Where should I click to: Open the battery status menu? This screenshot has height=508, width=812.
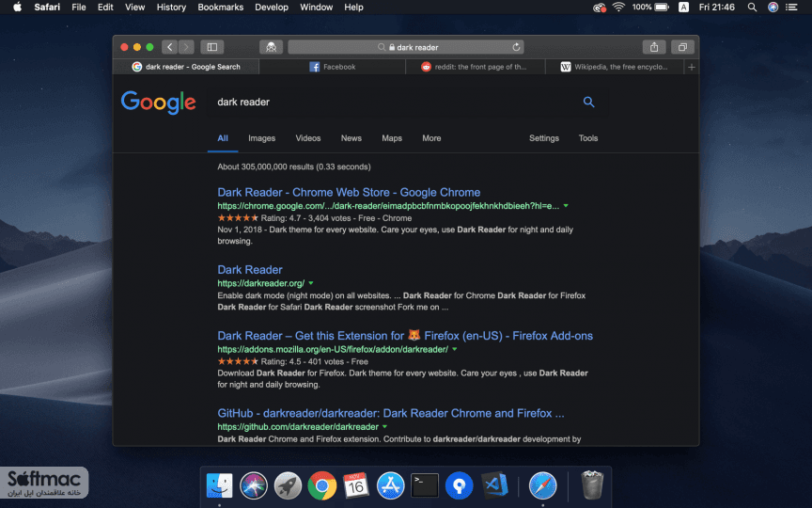[650, 8]
